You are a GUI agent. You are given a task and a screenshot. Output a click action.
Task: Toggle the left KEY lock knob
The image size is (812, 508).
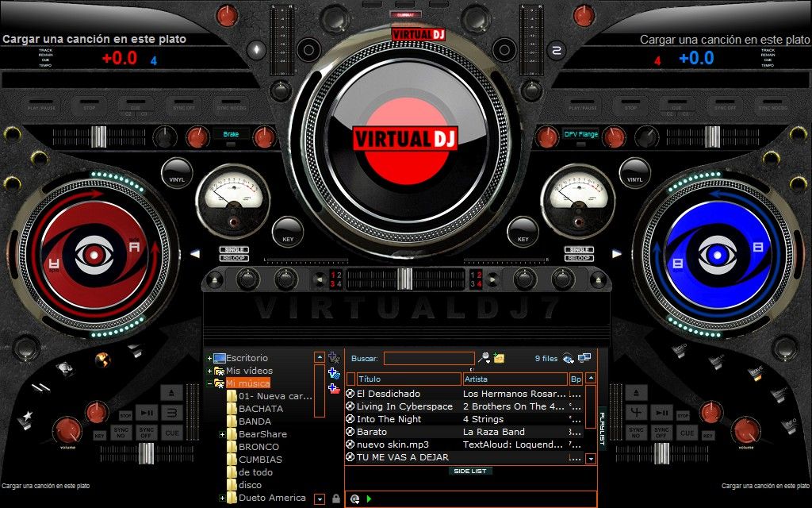pyautogui.click(x=288, y=233)
